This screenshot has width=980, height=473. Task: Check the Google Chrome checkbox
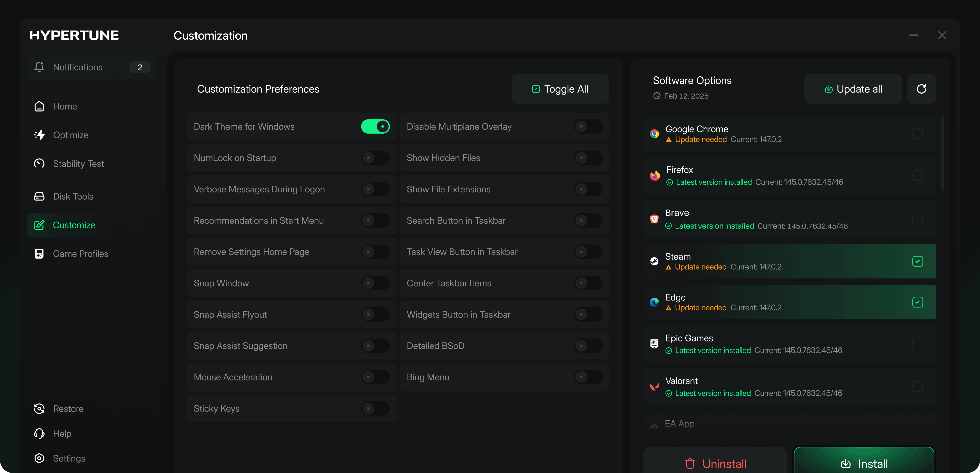[918, 134]
